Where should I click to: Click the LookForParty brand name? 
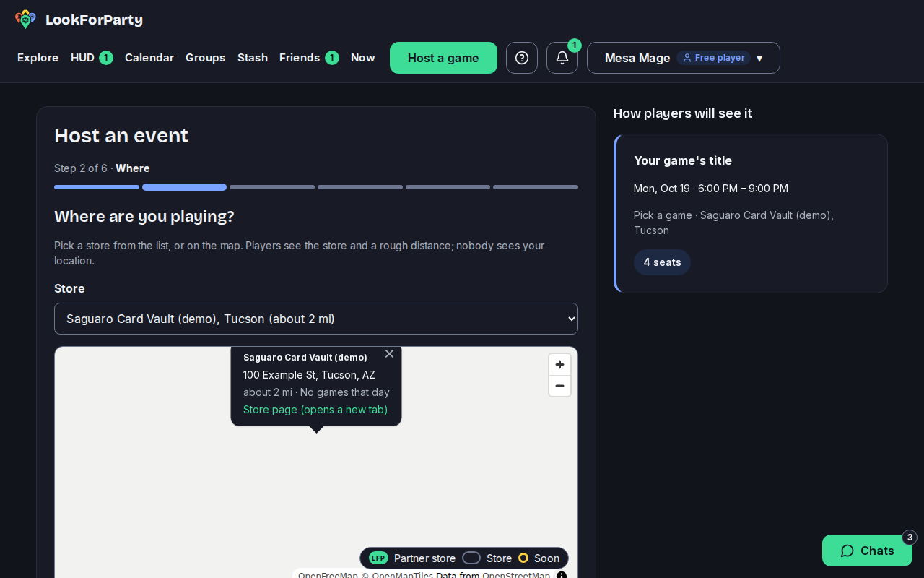94,20
